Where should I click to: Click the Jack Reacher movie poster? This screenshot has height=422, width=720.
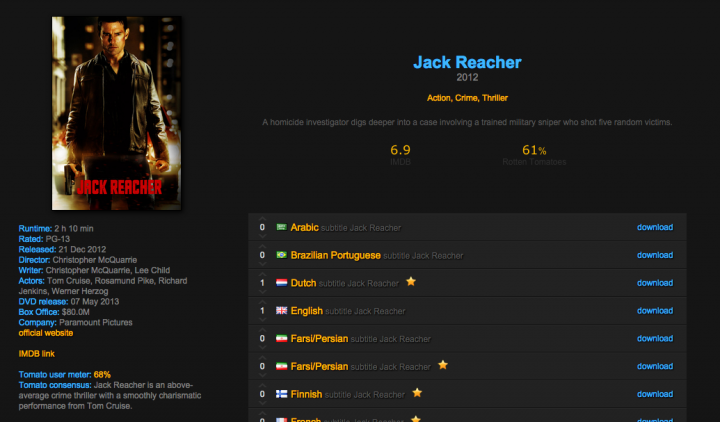[116, 113]
